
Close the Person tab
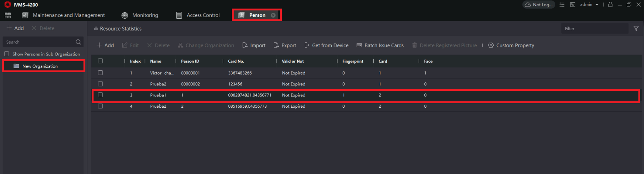pyautogui.click(x=273, y=15)
